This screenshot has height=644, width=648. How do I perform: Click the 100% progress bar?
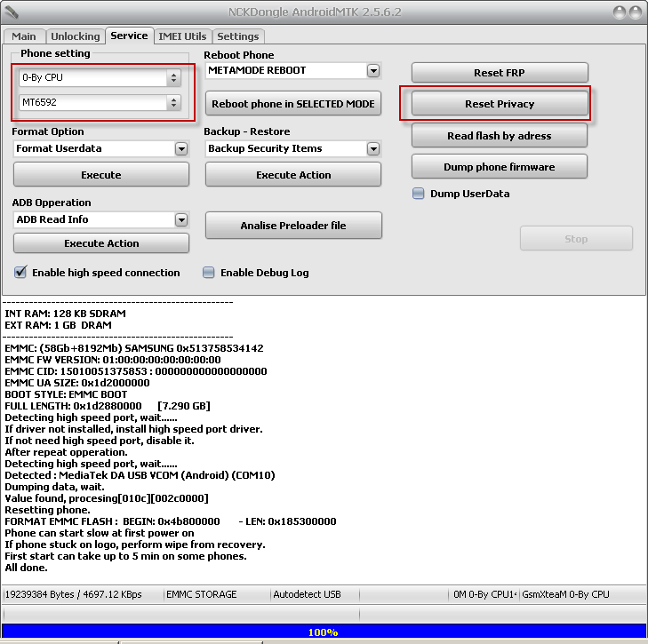point(324,632)
